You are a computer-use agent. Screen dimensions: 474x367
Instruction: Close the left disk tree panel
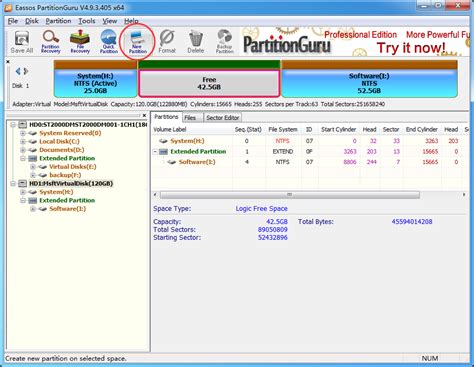click(x=144, y=115)
